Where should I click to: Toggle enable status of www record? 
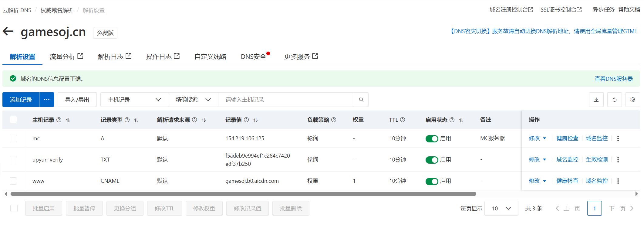[432, 181]
